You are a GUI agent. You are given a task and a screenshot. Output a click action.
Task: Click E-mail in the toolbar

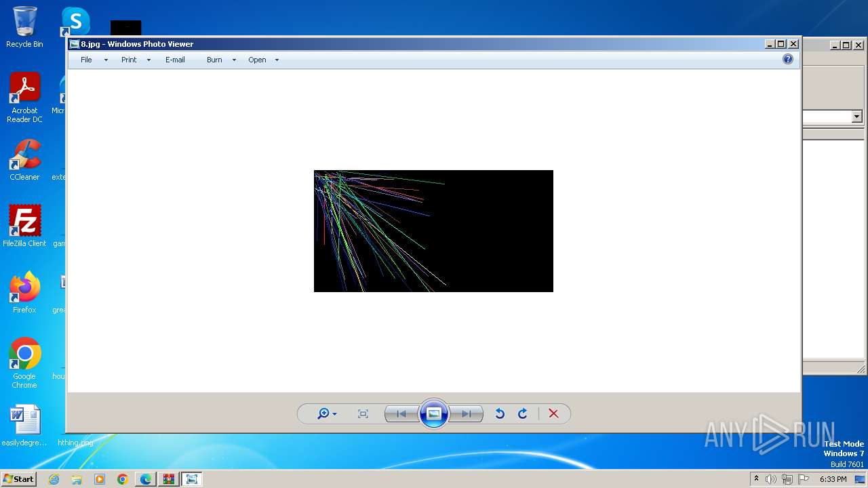[x=175, y=60]
